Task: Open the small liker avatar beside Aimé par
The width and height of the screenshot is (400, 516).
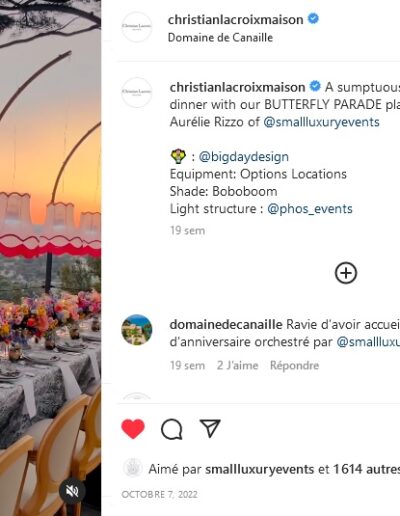Action: tap(133, 468)
